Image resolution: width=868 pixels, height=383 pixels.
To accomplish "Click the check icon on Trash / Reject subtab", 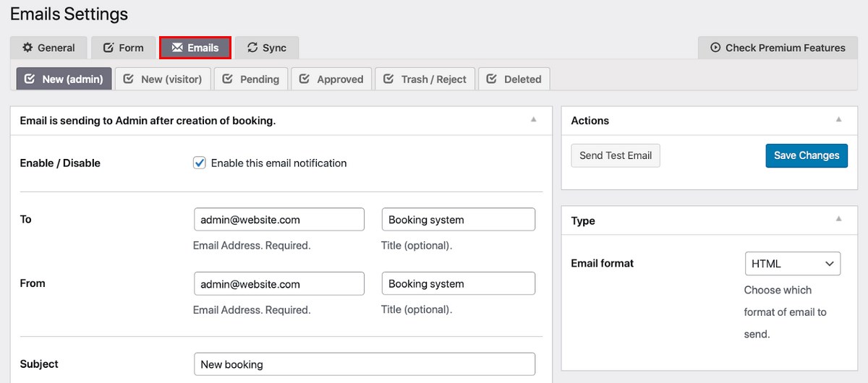I will (x=389, y=79).
